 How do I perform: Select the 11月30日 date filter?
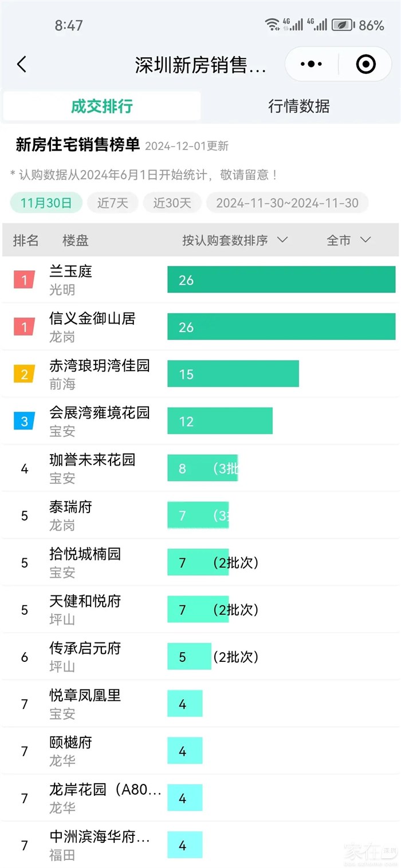coord(46,203)
